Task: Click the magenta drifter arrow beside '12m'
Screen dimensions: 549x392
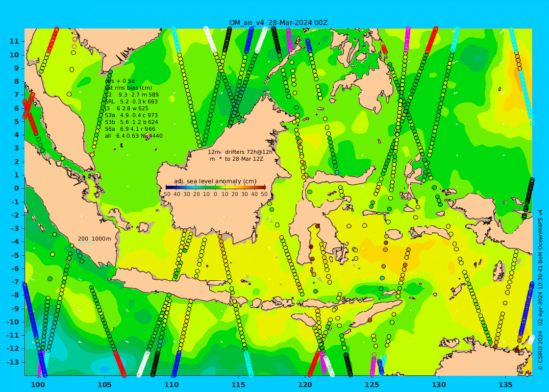Action: pyautogui.click(x=221, y=152)
